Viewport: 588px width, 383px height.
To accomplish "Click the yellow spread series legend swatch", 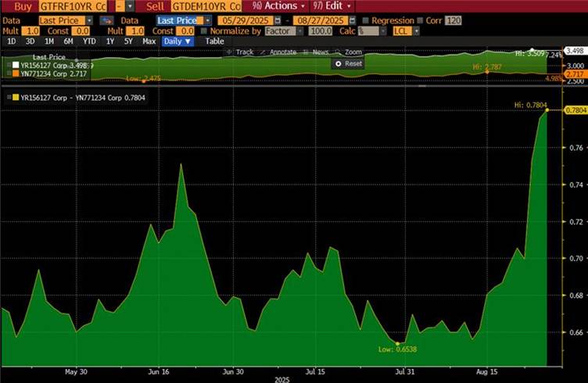I will click(x=8, y=98).
